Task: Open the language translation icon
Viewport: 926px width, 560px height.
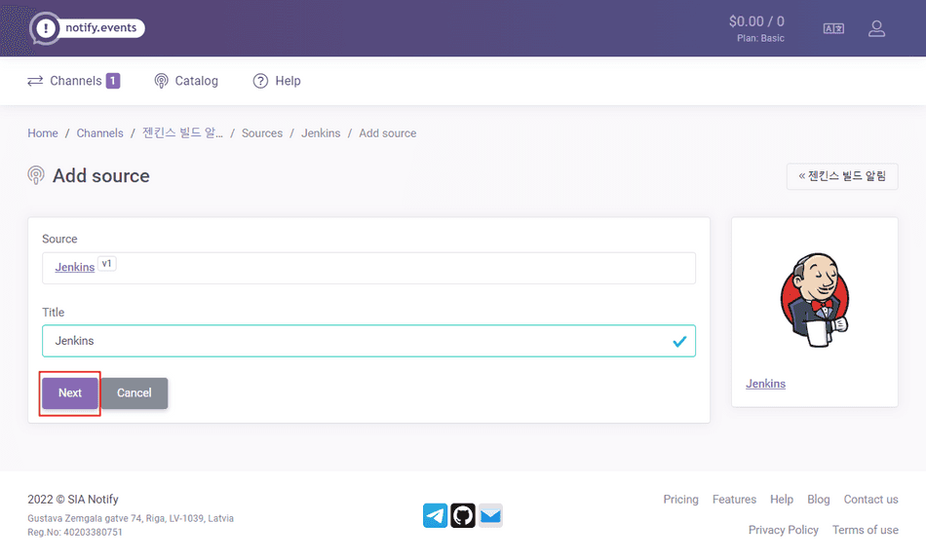Action: (833, 28)
